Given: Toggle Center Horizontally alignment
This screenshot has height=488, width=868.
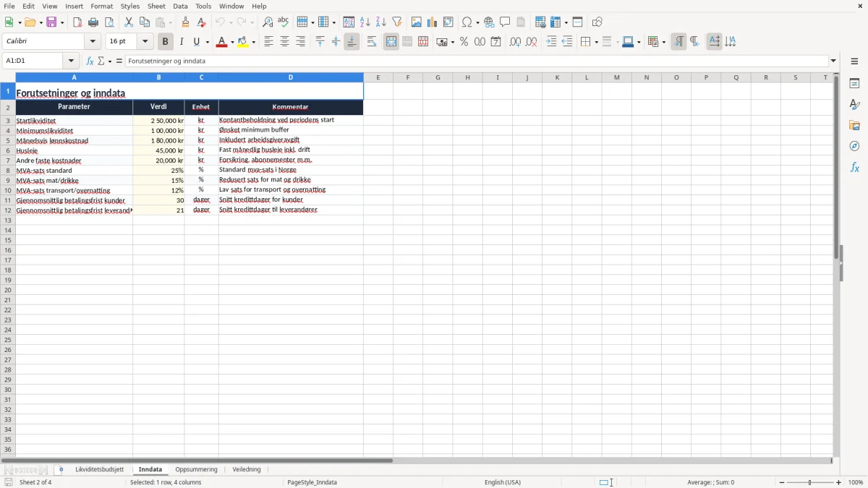Looking at the screenshot, I should pyautogui.click(x=285, y=42).
